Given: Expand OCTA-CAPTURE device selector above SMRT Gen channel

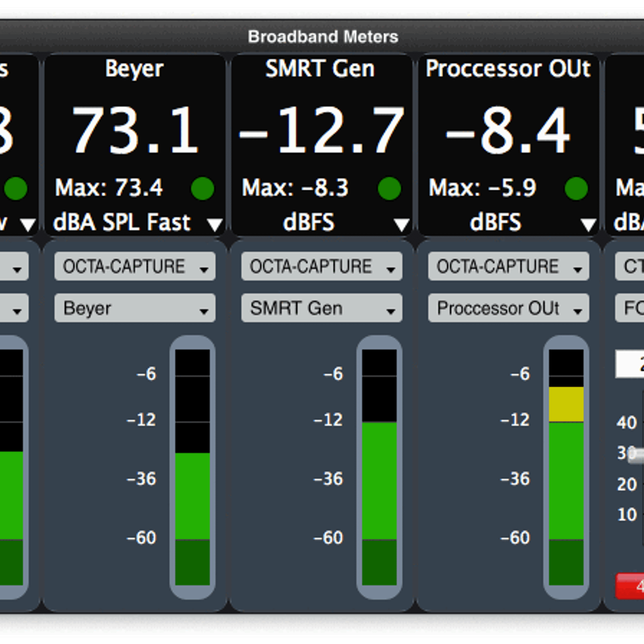Looking at the screenshot, I should 321,266.
